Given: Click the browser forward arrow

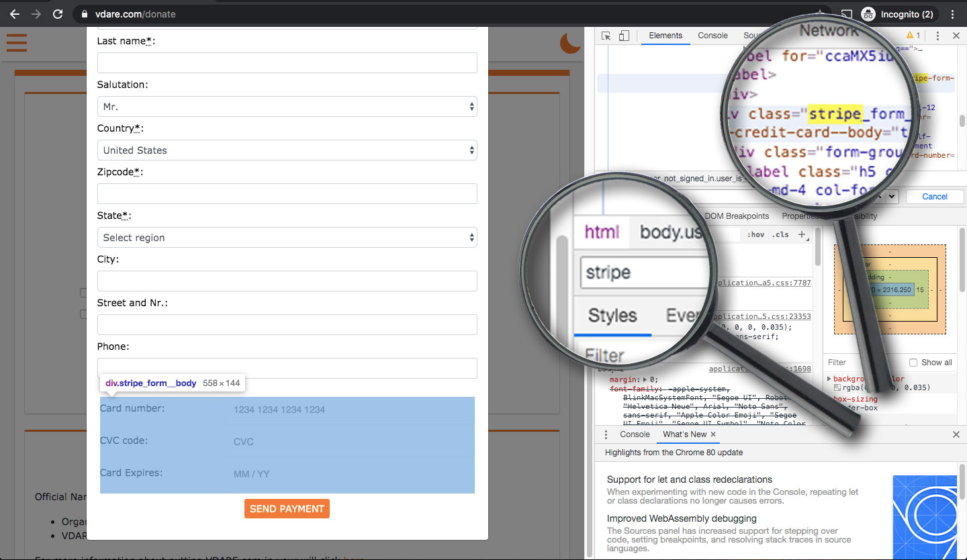Looking at the screenshot, I should coord(36,14).
